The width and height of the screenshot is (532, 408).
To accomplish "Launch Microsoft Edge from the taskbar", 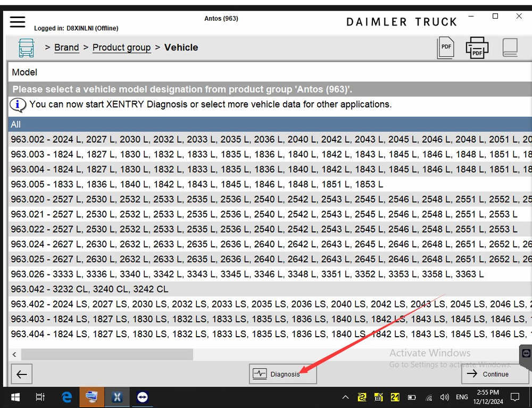I will (66, 397).
